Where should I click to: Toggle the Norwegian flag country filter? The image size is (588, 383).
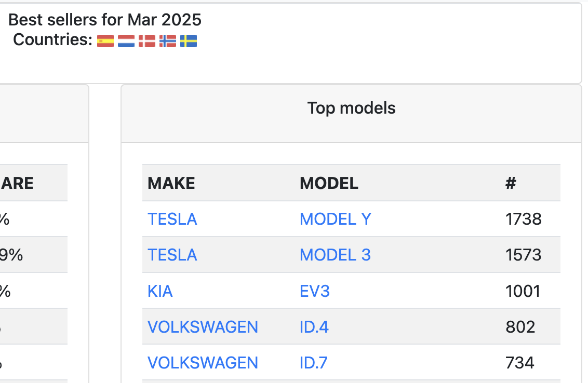tap(168, 40)
